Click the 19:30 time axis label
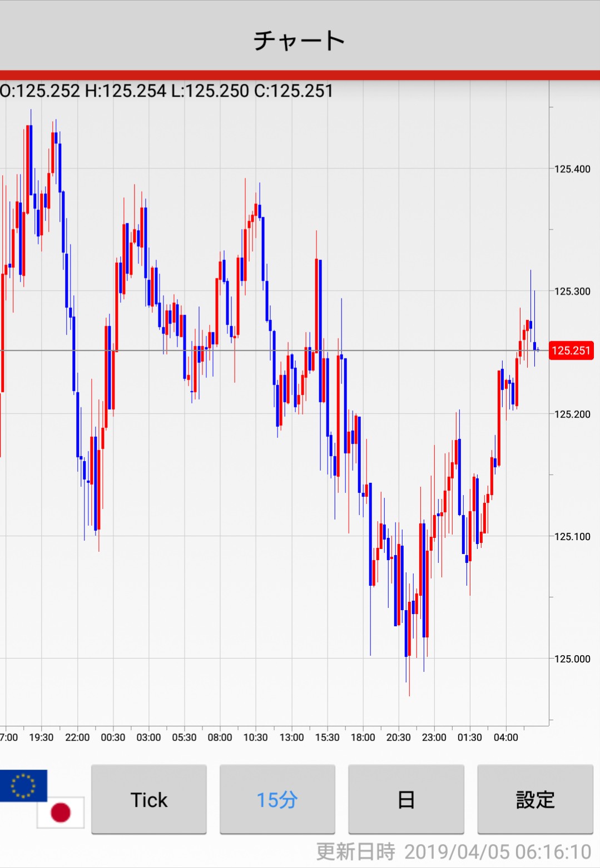This screenshot has width=600, height=868. click(41, 737)
